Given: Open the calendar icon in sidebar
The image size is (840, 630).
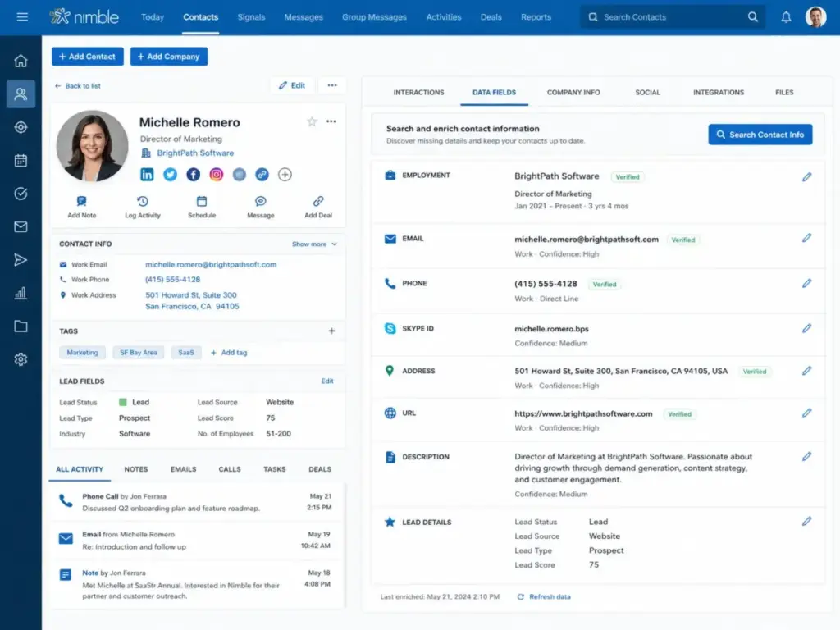Looking at the screenshot, I should [x=21, y=160].
